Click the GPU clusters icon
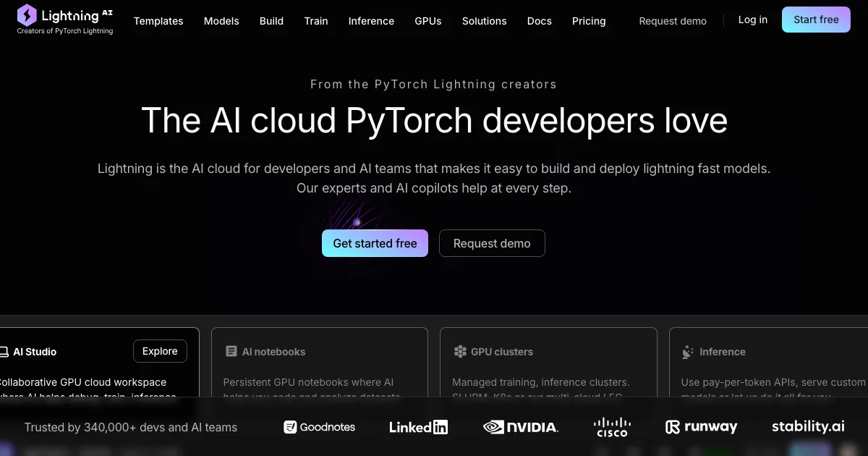Viewport: 868px width, 456px height. pyautogui.click(x=460, y=352)
